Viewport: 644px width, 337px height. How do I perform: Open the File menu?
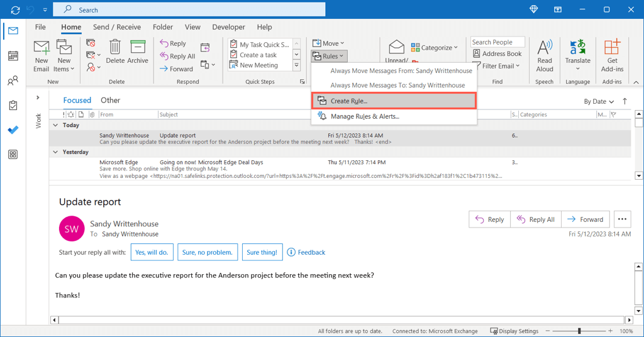(x=40, y=27)
